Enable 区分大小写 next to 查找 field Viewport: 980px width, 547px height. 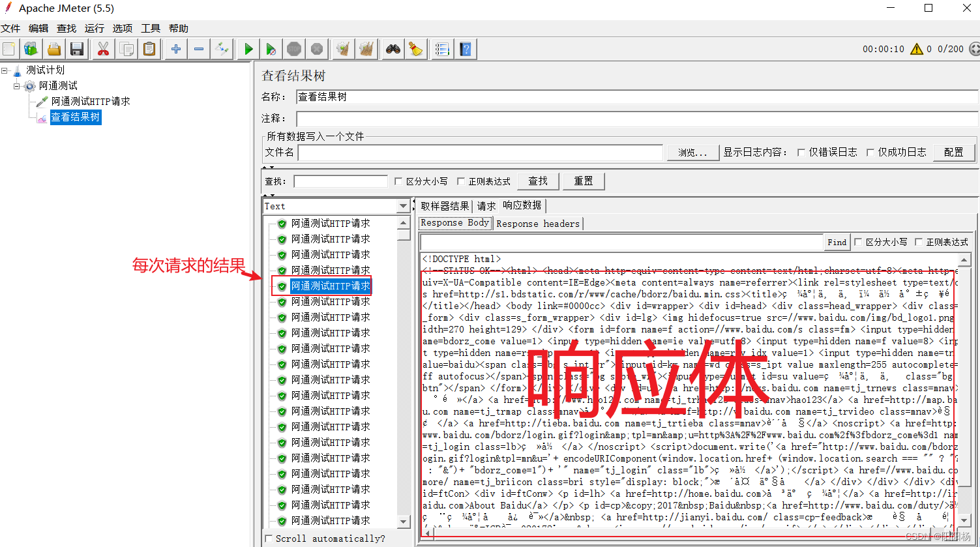pyautogui.click(x=399, y=182)
